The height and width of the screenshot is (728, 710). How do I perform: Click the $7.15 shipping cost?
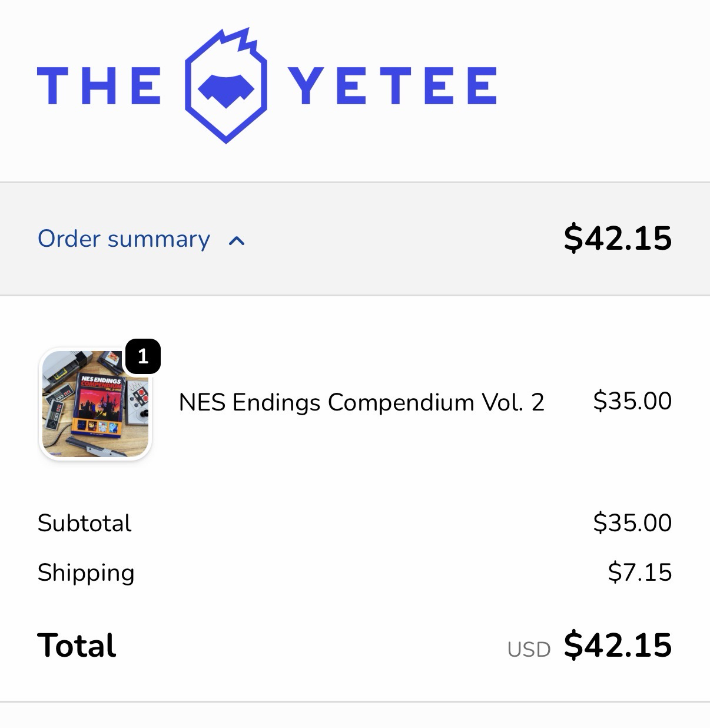click(x=639, y=573)
